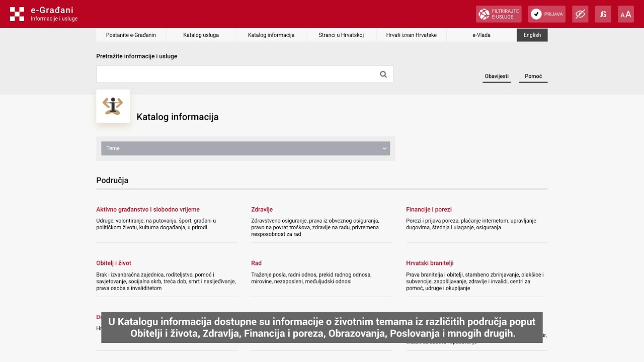Open Obavijesti link
Viewport: 644px width, 362px height.
coord(497,76)
